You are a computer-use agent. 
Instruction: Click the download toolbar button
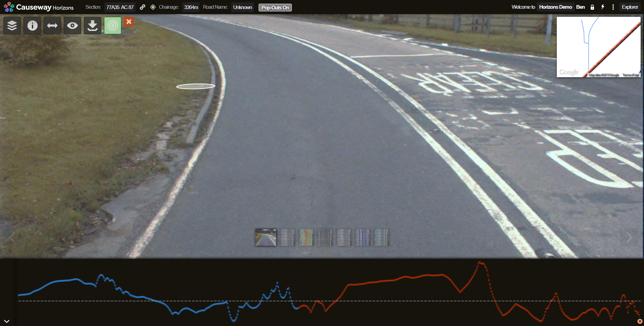tap(93, 26)
